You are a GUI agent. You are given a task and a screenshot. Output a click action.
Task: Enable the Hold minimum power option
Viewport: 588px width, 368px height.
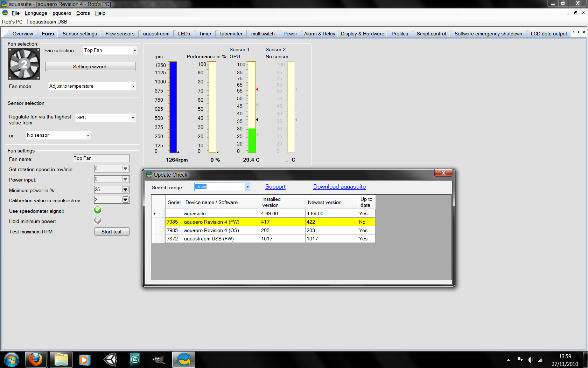98,220
